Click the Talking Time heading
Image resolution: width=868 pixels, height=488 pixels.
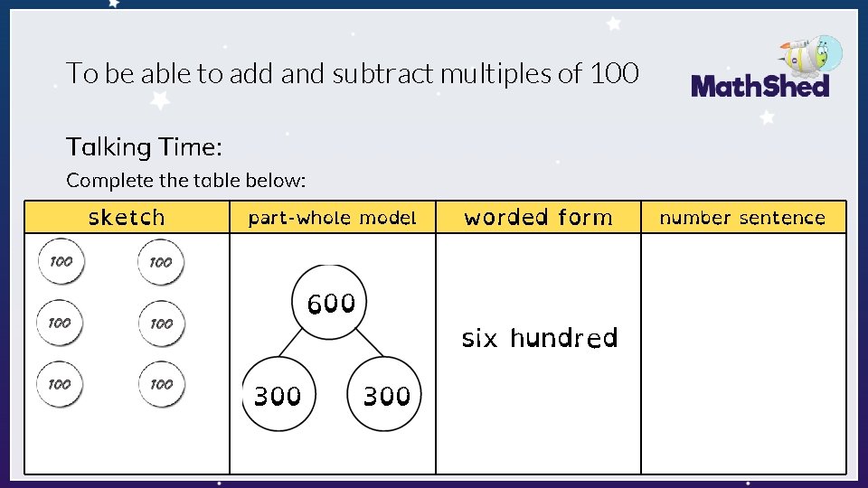click(x=144, y=147)
